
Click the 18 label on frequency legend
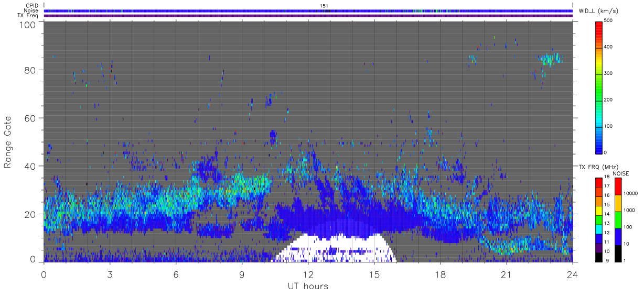pyautogui.click(x=607, y=177)
